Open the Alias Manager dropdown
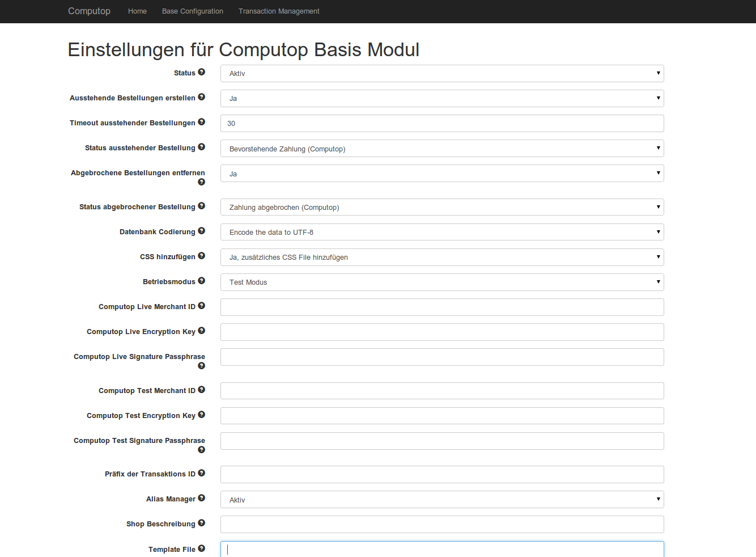The height and width of the screenshot is (557, 756). pos(441,500)
